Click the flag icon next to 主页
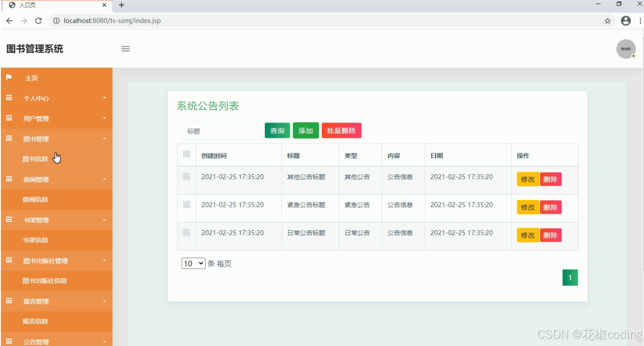Screen dimensions: 644x346 click(9, 77)
